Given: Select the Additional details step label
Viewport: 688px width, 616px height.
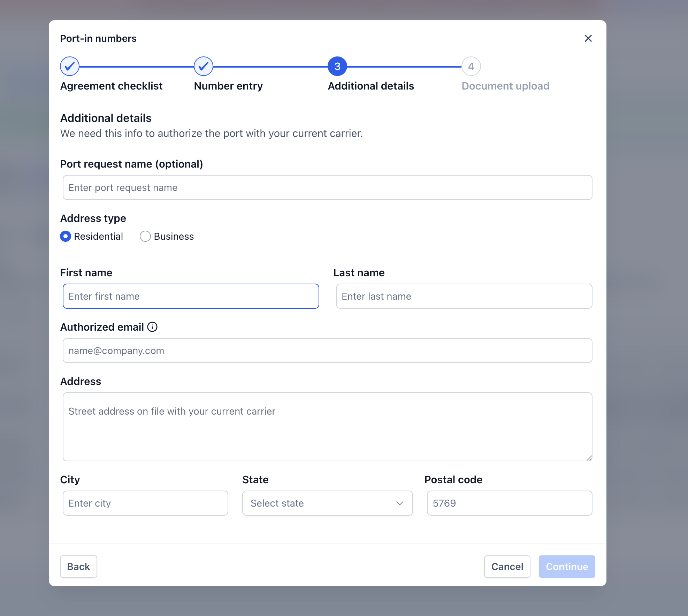Looking at the screenshot, I should pyautogui.click(x=371, y=86).
